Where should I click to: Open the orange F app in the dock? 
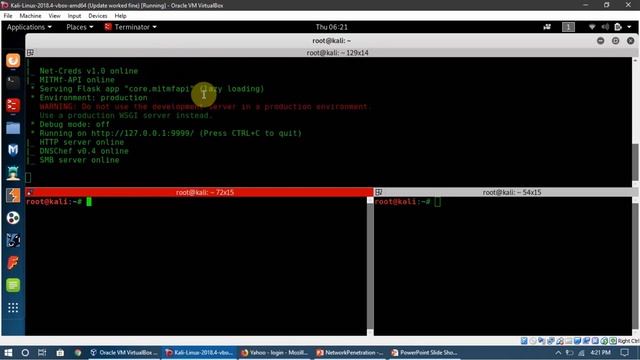(x=13, y=263)
